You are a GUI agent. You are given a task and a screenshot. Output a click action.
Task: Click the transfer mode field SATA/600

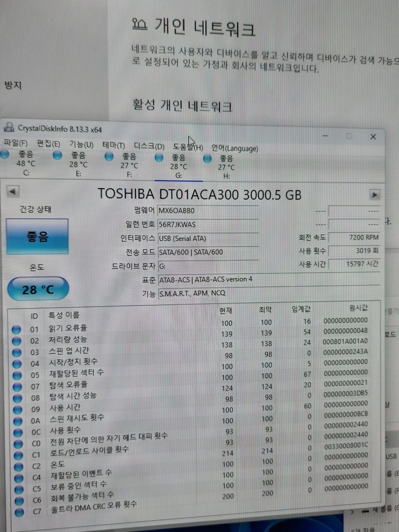(x=208, y=252)
